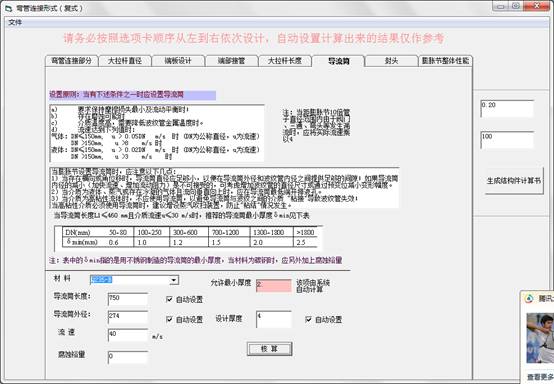Open the 文件 menu
This screenshot has width=554, height=384.
[15, 23]
